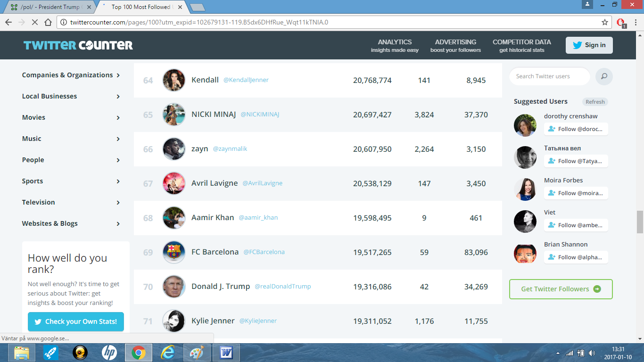
Task: Click the network signal tray icon
Action: (570, 353)
